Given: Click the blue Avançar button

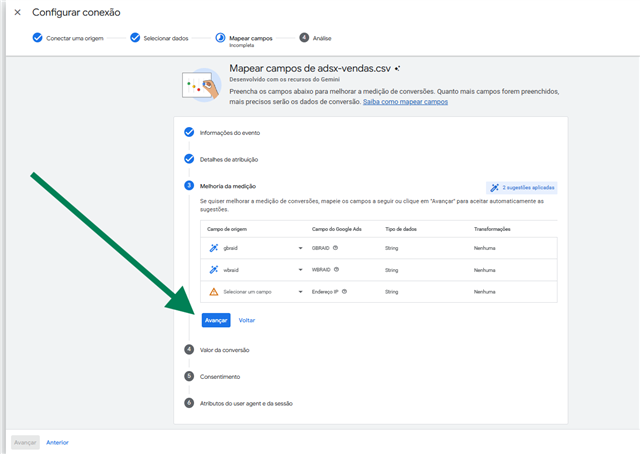Looking at the screenshot, I should coord(216,320).
